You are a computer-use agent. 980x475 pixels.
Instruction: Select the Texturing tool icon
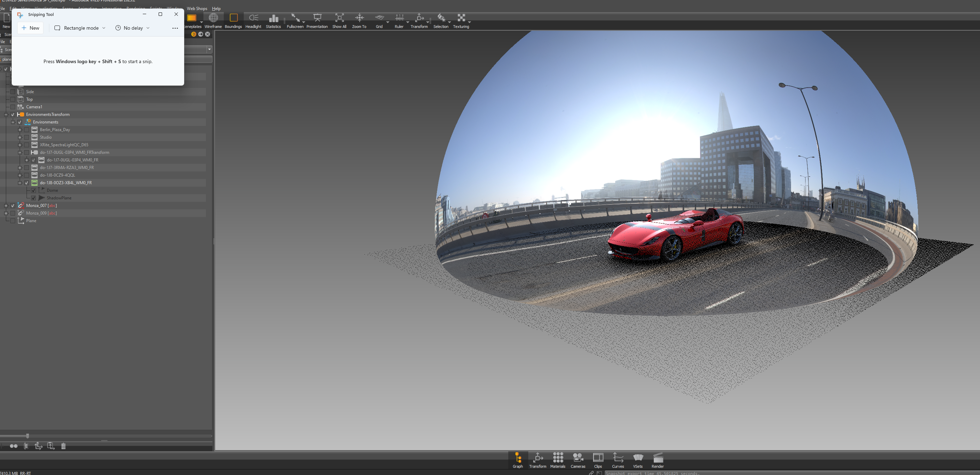coord(461,21)
